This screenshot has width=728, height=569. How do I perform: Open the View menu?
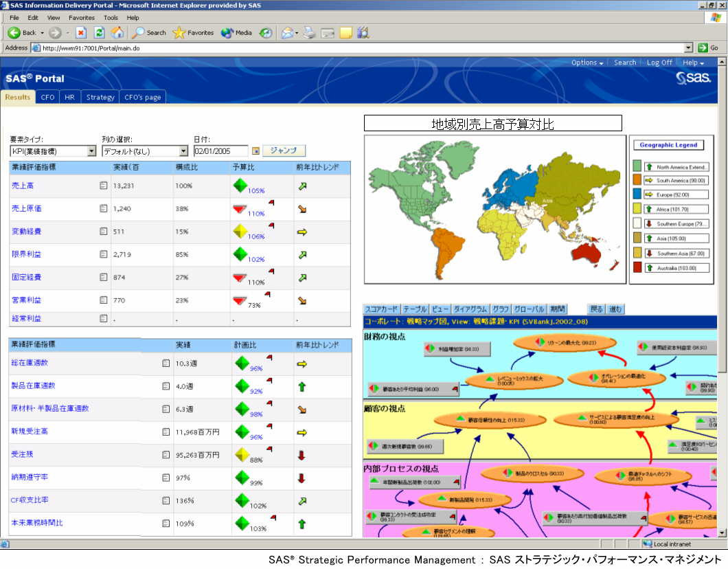click(x=54, y=18)
